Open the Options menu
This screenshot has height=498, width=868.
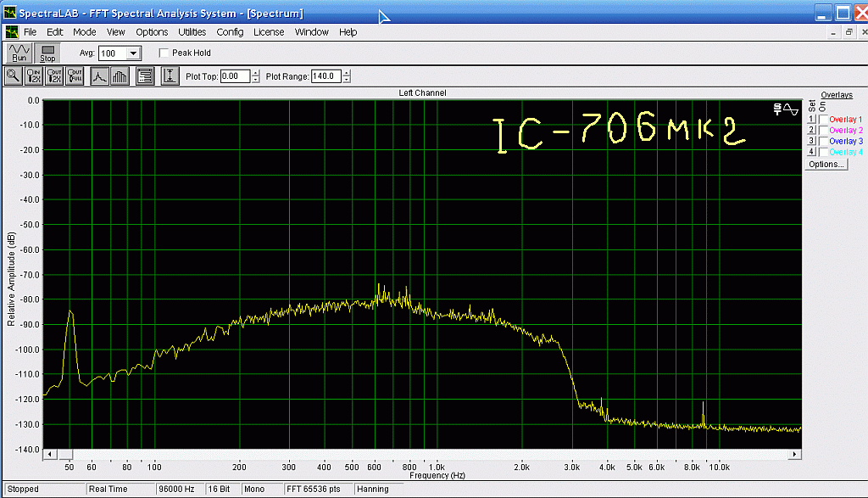coord(152,32)
